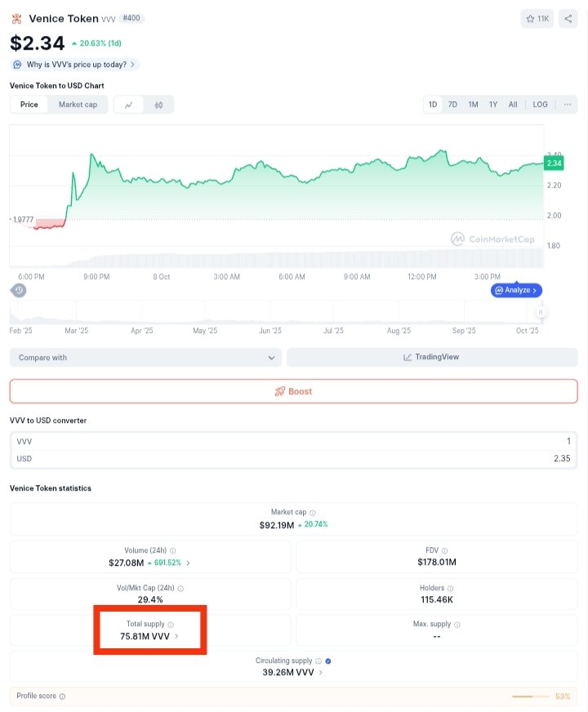Image resolution: width=588 pixels, height=712 pixels.
Task: Set chart range to 1Y
Action: coord(493,105)
